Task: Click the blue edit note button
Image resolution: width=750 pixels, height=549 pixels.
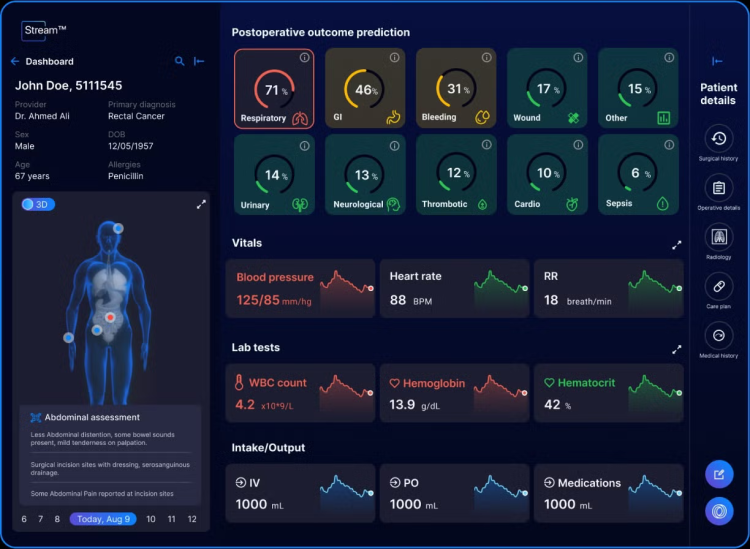Action: tap(718, 473)
